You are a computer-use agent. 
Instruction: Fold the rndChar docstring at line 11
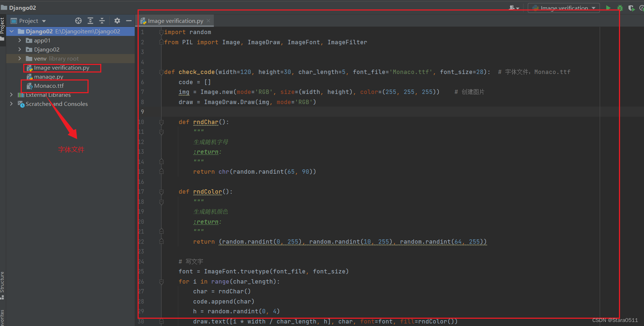click(x=162, y=132)
